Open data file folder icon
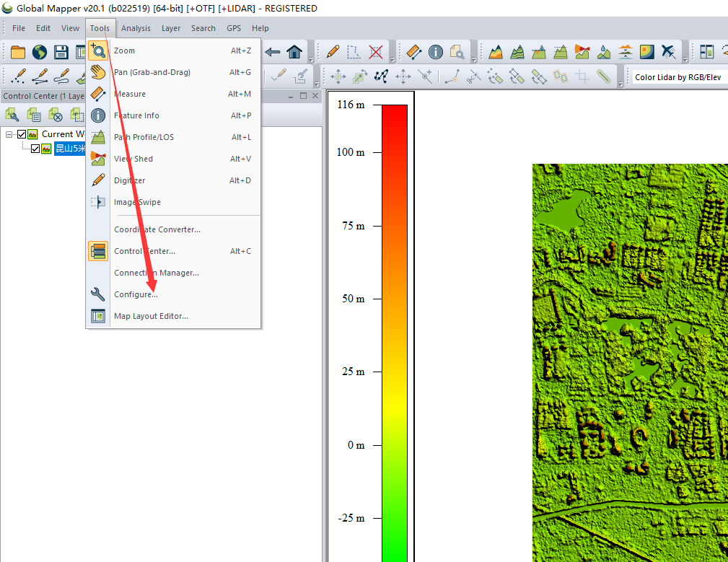This screenshot has height=562, width=728. click(17, 52)
